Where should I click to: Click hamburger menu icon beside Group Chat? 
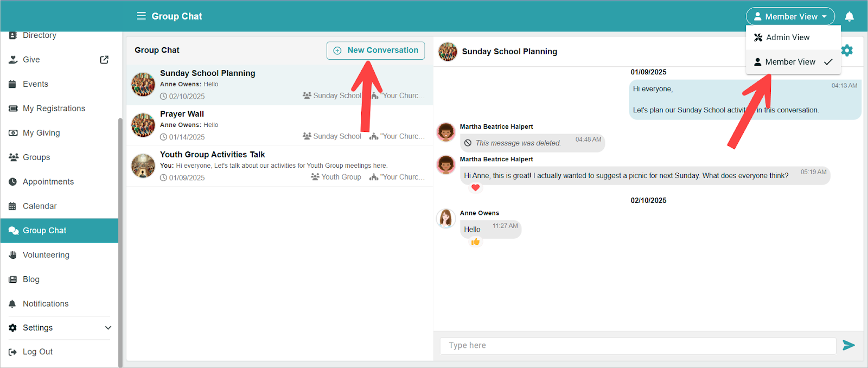[141, 16]
